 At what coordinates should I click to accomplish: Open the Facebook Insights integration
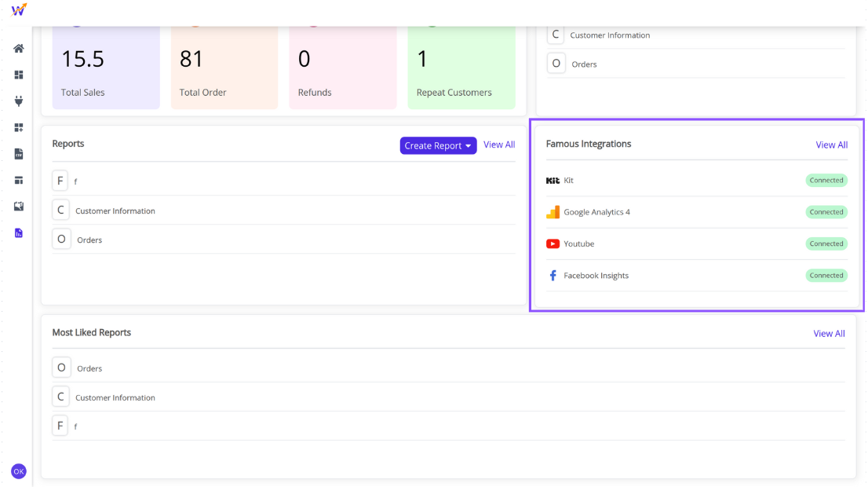tap(596, 276)
